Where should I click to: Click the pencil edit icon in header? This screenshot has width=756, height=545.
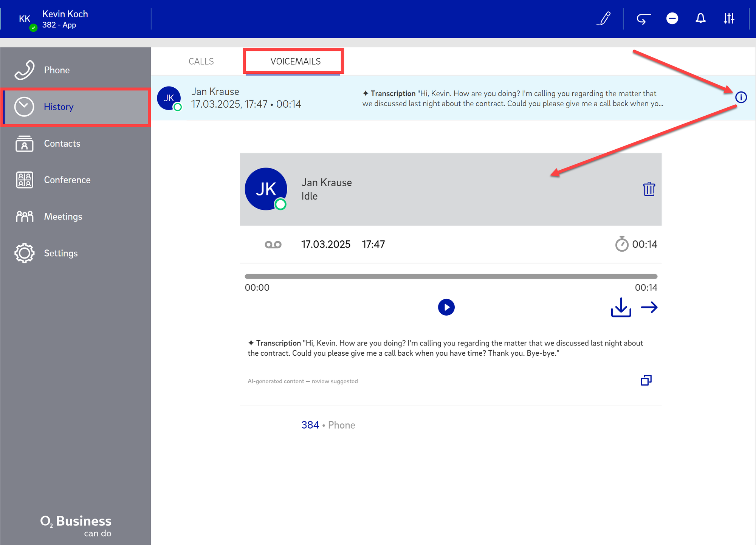pyautogui.click(x=604, y=19)
